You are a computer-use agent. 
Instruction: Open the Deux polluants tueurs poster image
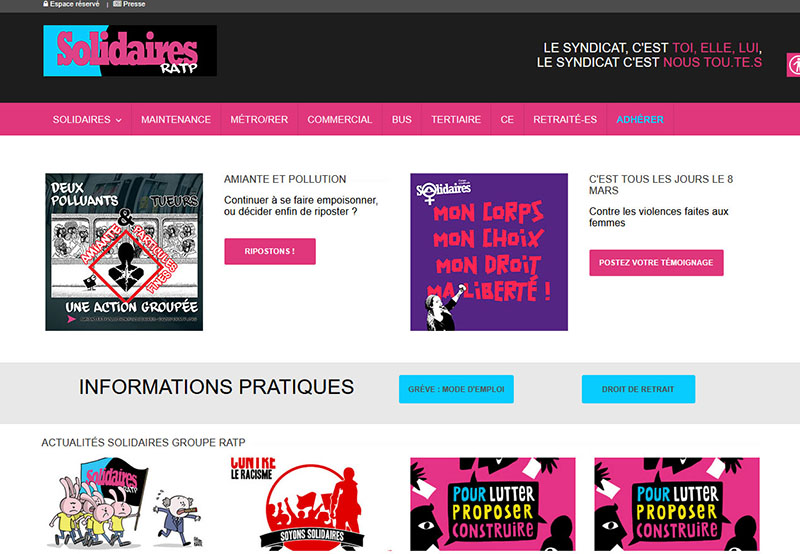click(x=124, y=252)
